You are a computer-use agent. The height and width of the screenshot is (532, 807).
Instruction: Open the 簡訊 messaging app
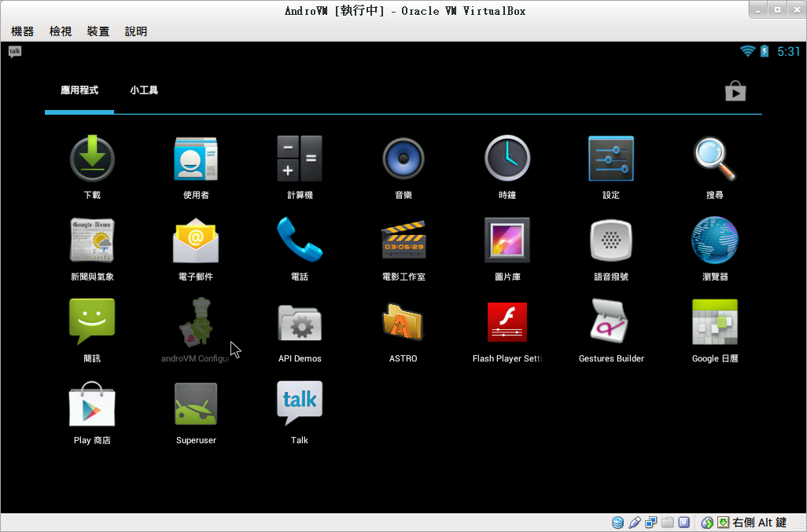(x=92, y=331)
